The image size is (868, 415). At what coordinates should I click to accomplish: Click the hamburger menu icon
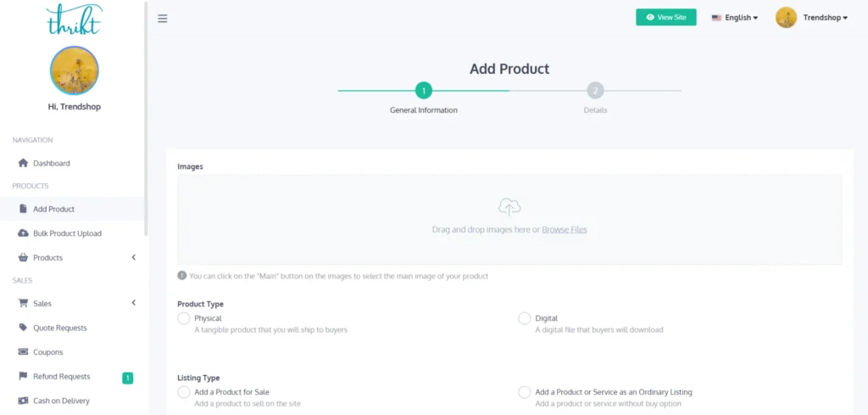point(163,19)
